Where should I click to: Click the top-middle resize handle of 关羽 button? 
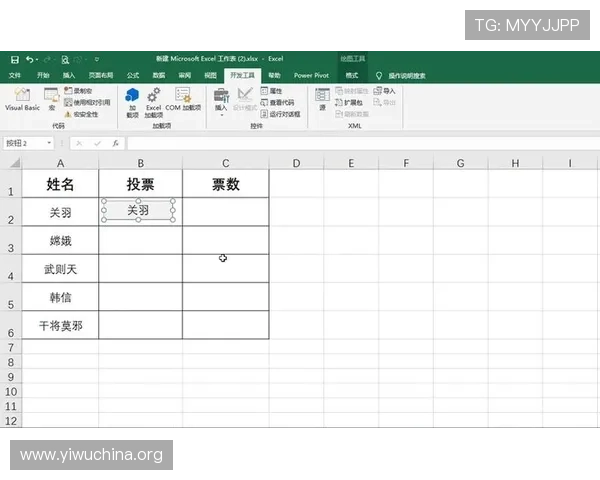click(138, 201)
